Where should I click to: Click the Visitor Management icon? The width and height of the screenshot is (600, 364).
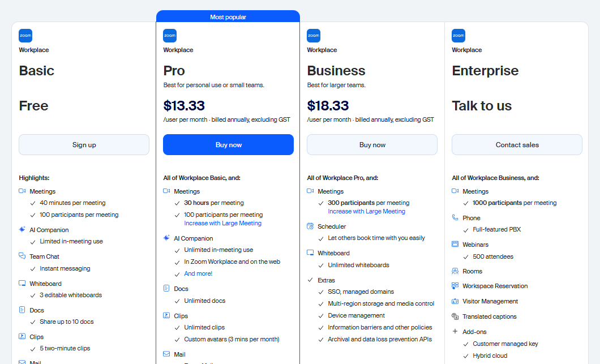tap(455, 301)
